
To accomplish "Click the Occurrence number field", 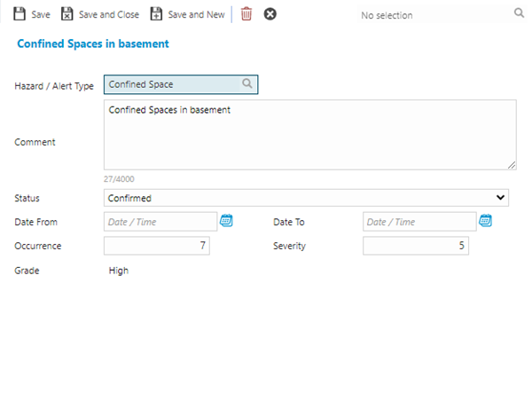I will point(157,246).
